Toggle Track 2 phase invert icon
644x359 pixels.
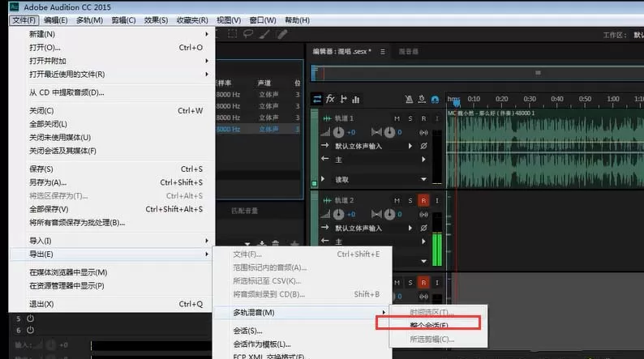pos(423,228)
